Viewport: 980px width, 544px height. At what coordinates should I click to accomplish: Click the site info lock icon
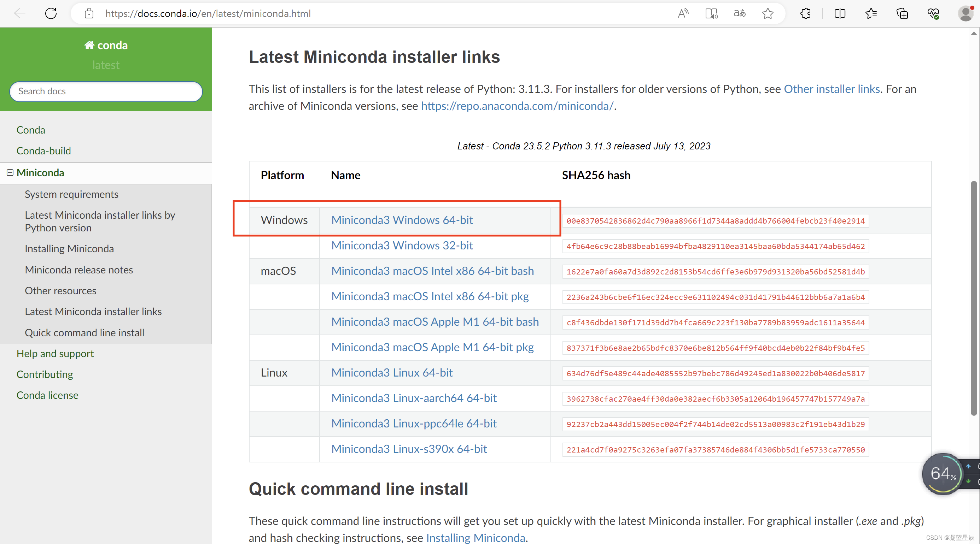89,14
